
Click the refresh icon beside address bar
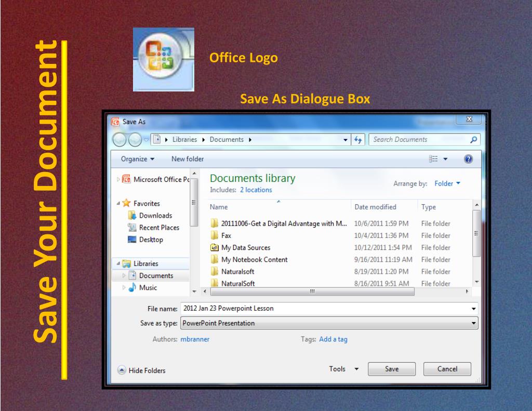point(358,139)
